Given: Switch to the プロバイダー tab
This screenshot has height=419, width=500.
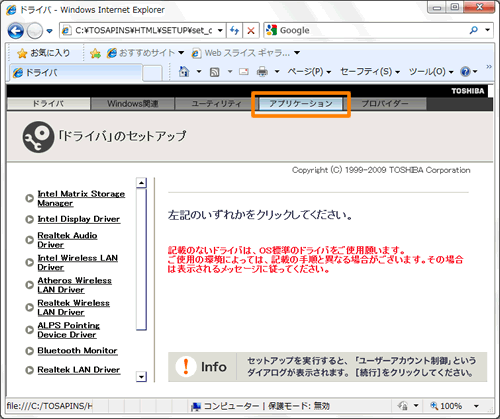Looking at the screenshot, I should pos(385,104).
